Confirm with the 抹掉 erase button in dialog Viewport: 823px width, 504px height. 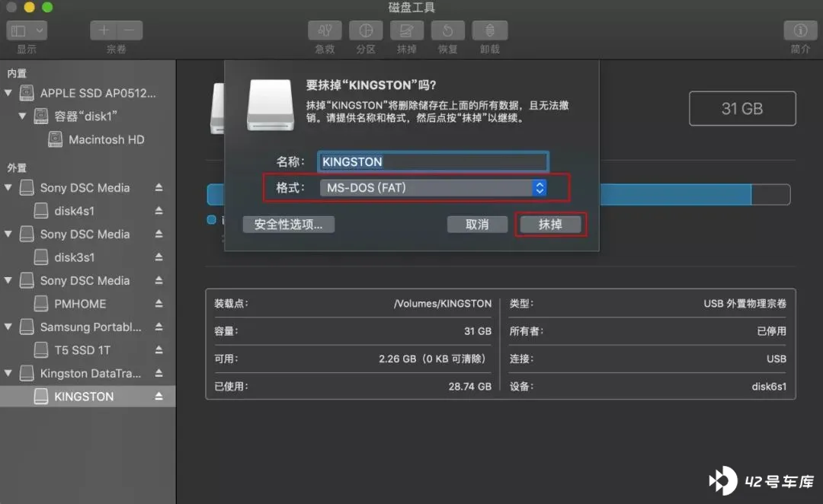point(551,225)
